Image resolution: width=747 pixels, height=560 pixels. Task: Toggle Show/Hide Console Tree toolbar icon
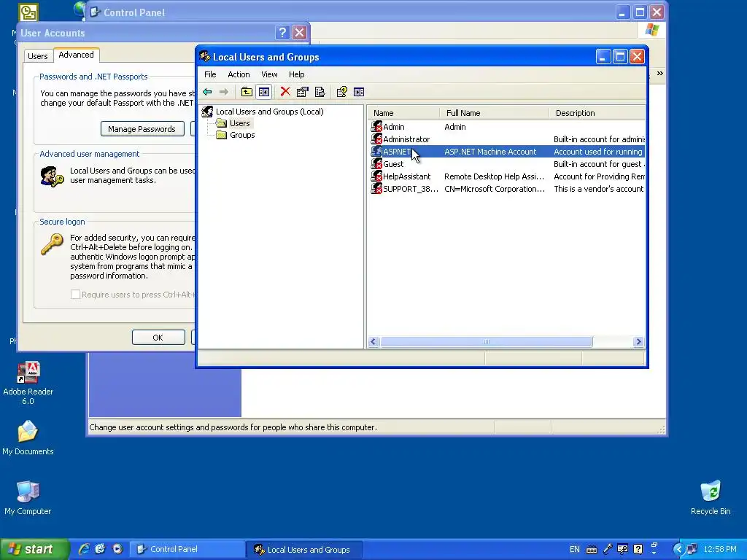(x=264, y=92)
